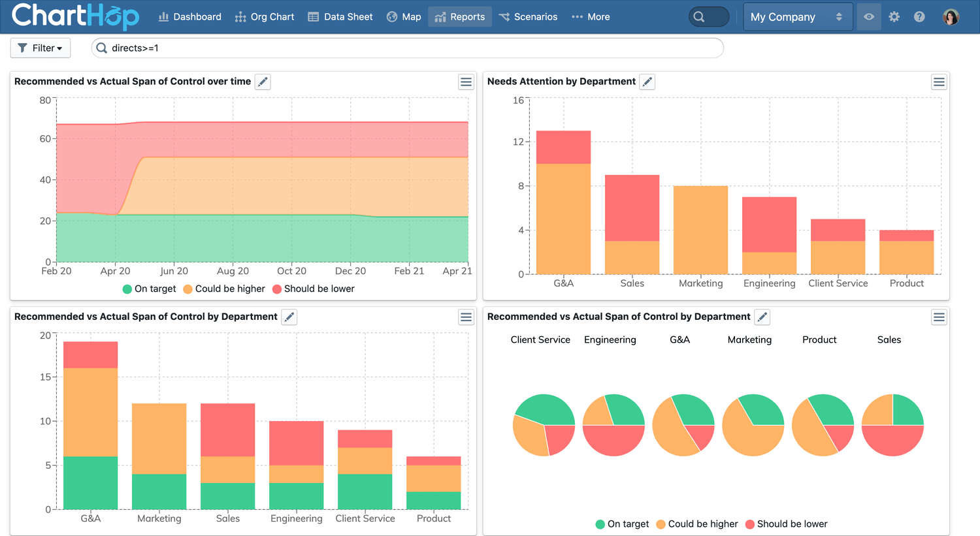Viewport: 980px width, 536px height.
Task: Expand the More menu in navigation
Action: pyautogui.click(x=591, y=17)
